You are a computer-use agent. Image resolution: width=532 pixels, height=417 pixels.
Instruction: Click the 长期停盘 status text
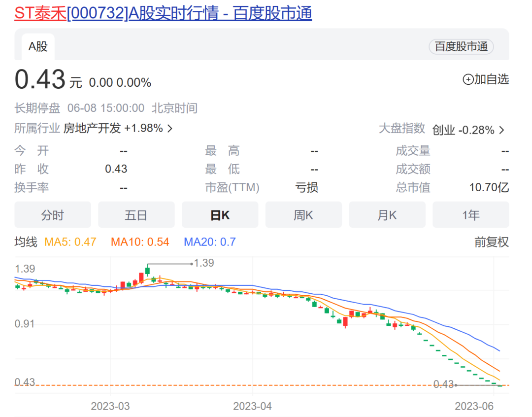(37, 108)
